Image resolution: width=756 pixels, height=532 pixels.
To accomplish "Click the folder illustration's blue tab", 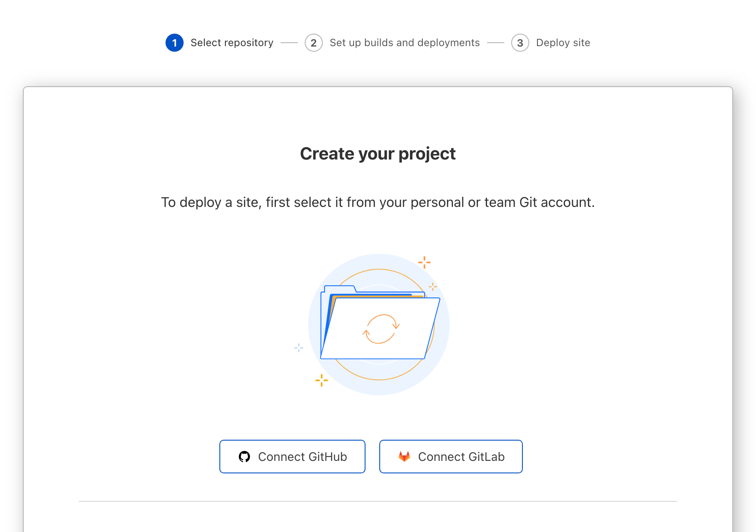I will (x=340, y=289).
